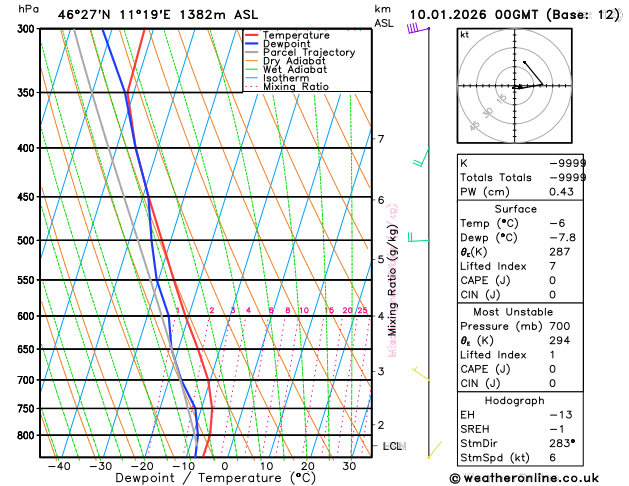The width and height of the screenshot is (629, 486).
Task: Click the Most Unstable θe value 294
Action: (560, 340)
